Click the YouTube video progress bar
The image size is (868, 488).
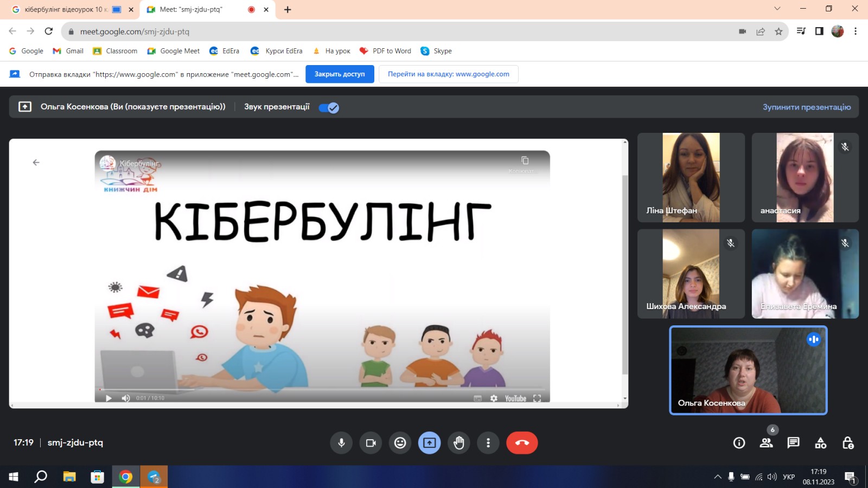(x=322, y=389)
